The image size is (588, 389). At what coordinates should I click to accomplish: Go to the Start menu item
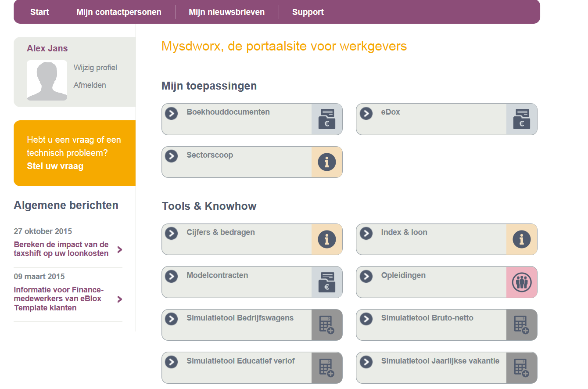coord(39,12)
